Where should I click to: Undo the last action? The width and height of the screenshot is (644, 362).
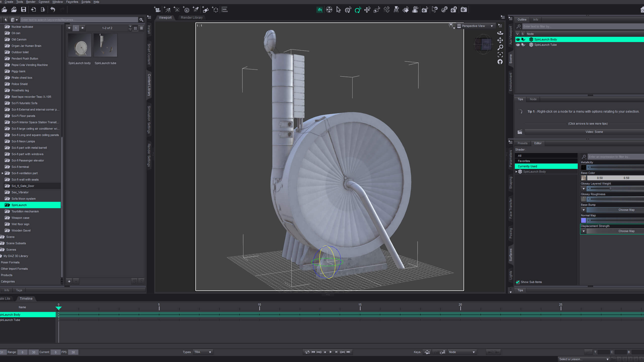pyautogui.click(x=53, y=10)
